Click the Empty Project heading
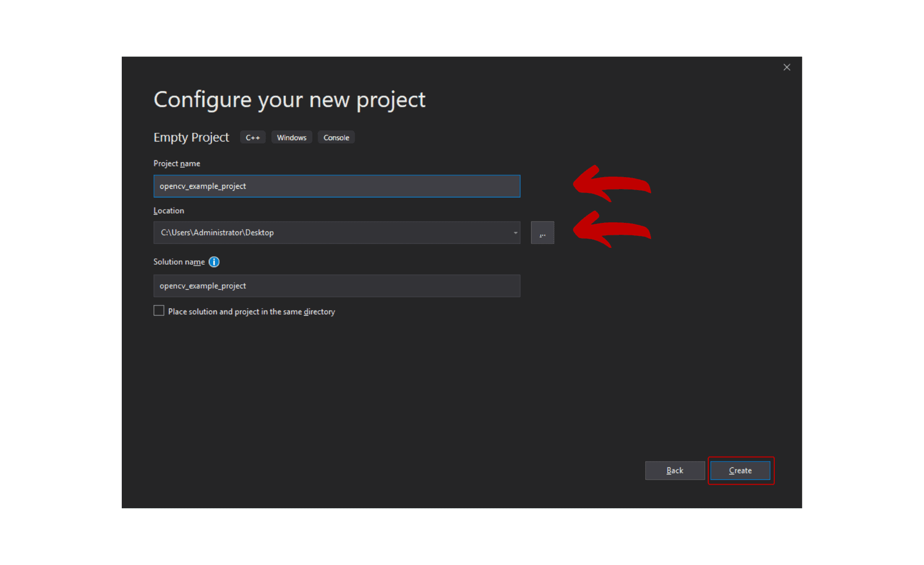The image size is (924, 565). (191, 138)
